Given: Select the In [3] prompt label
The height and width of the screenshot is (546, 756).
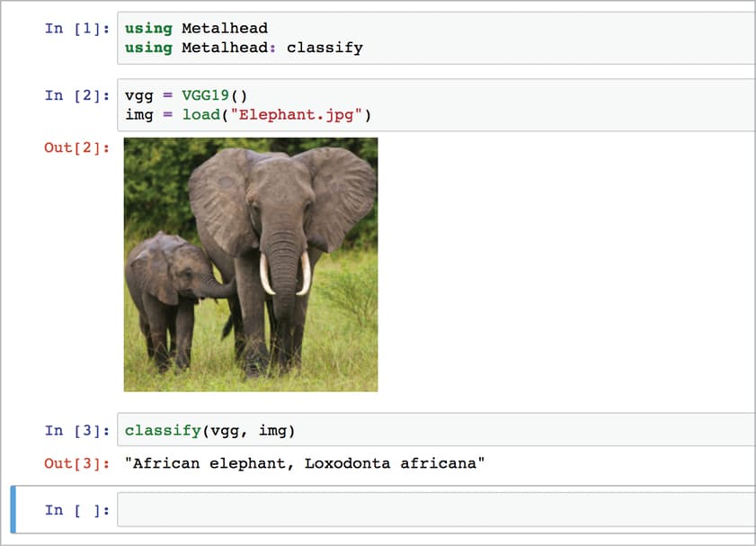Looking at the screenshot, I should pos(77,431).
